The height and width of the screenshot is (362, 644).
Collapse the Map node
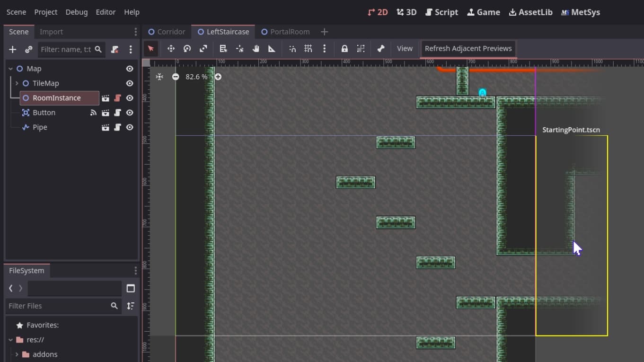pyautogui.click(x=10, y=69)
